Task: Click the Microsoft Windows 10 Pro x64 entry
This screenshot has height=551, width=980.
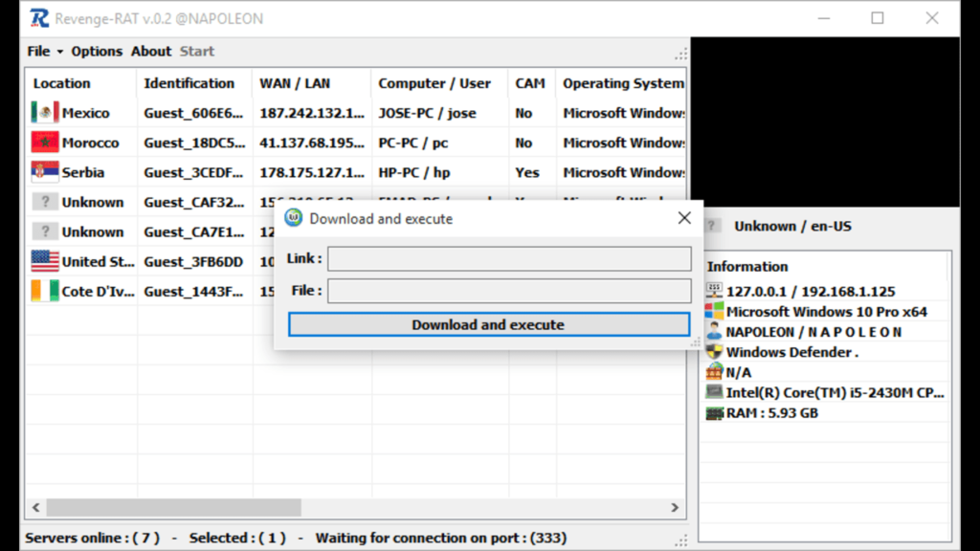Action: [826, 312]
